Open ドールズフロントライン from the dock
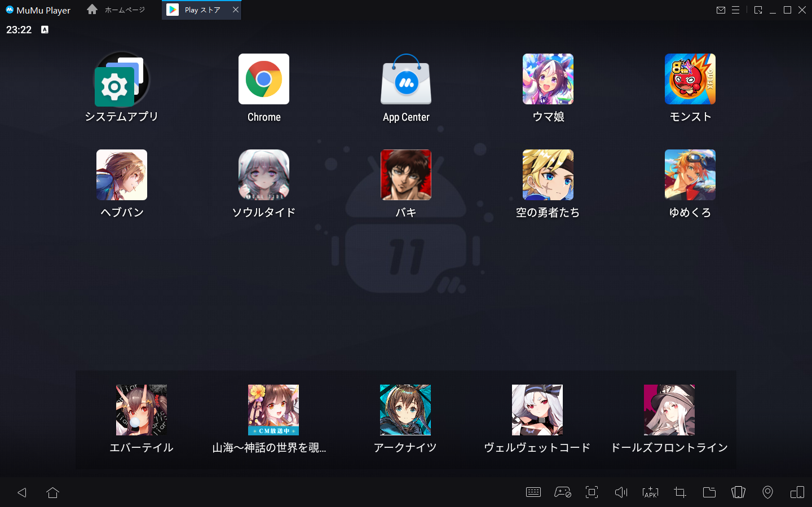 (669, 410)
